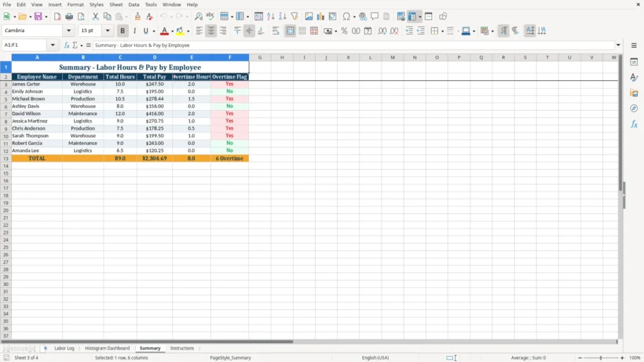Expand the font name dropdown
Screen dimensions: 644x362
pos(69,30)
